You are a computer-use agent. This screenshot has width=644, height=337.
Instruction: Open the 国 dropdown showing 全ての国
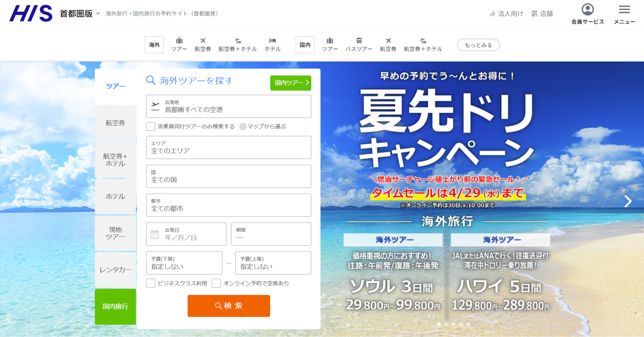[228, 176]
